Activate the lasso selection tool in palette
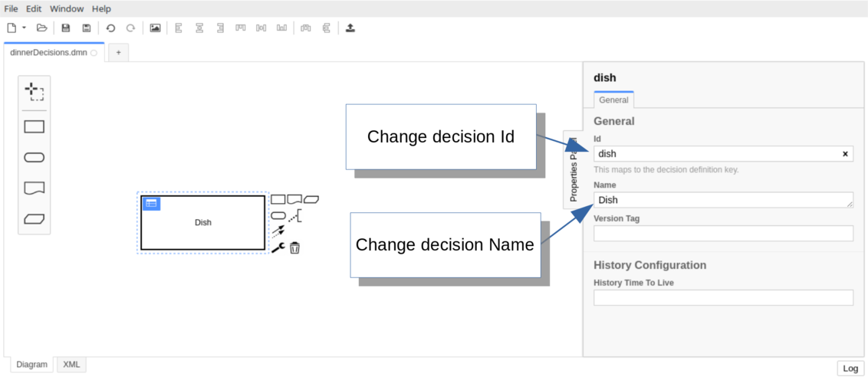Screen dimensions: 868x380 (x=35, y=92)
